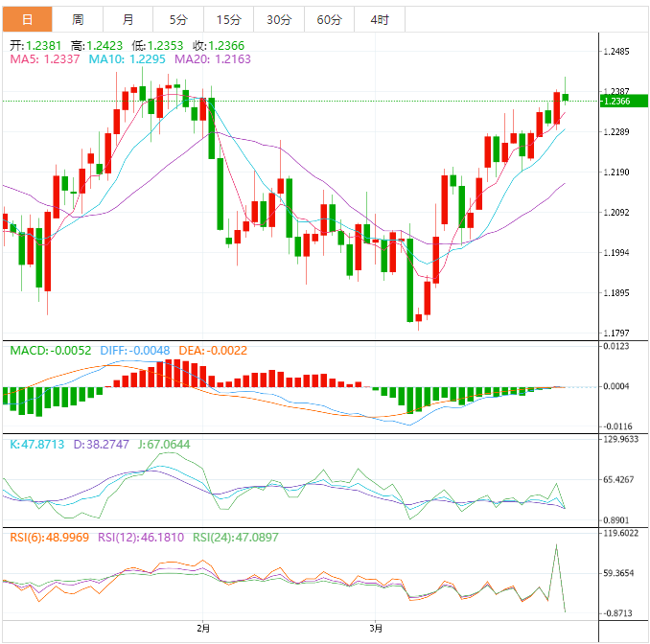Show the 60分 chart tab
The width and height of the screenshot is (650, 644).
(x=329, y=19)
